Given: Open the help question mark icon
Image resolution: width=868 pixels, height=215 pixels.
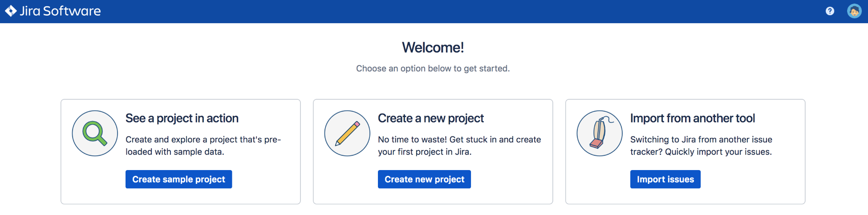Looking at the screenshot, I should (x=830, y=11).
